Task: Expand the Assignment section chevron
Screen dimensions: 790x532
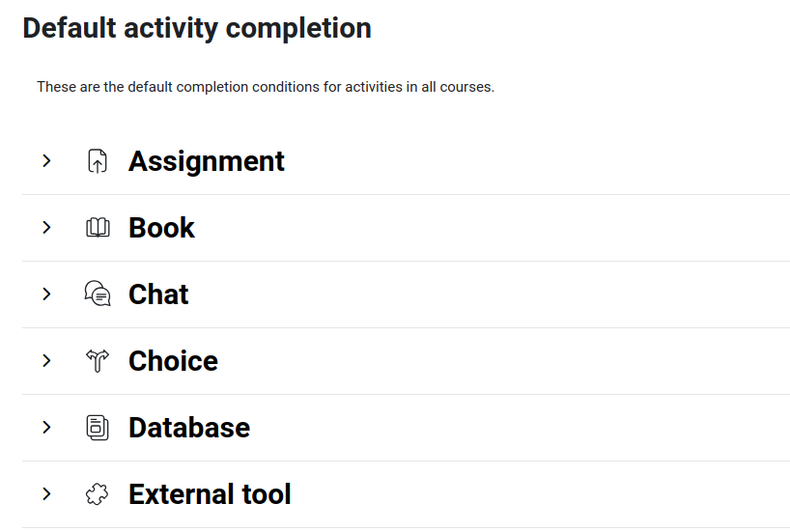Action: tap(47, 161)
